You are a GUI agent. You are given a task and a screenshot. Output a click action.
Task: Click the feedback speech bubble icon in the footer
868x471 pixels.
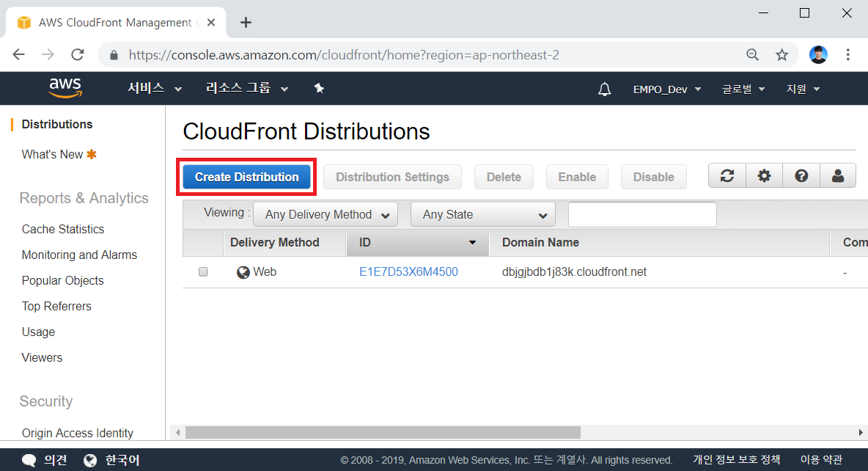point(29,460)
